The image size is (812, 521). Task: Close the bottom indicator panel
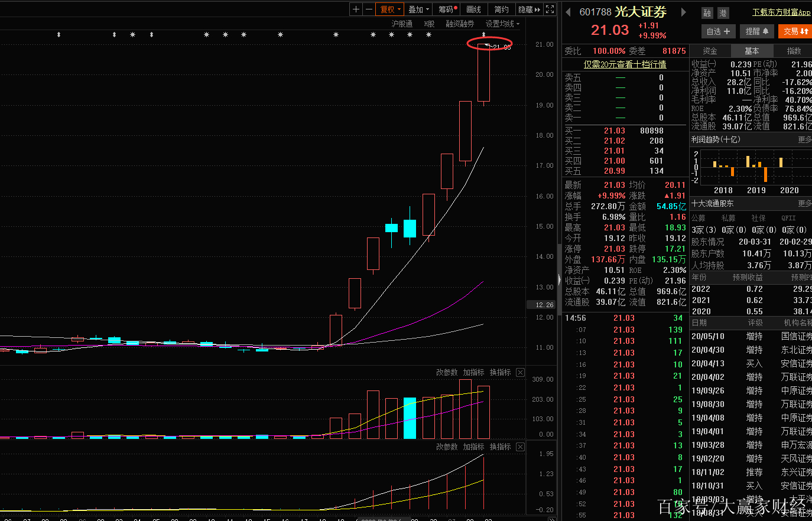pyautogui.click(x=520, y=447)
